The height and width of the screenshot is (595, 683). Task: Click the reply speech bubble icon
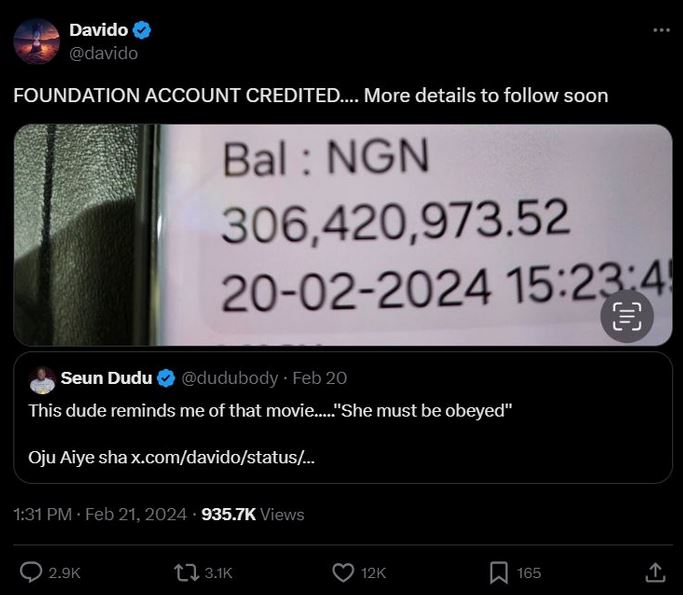pos(31,572)
